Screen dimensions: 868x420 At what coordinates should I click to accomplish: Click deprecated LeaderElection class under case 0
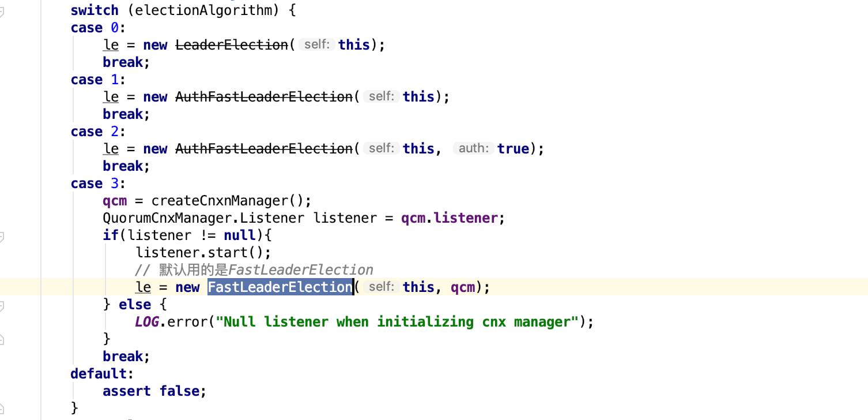click(x=232, y=44)
